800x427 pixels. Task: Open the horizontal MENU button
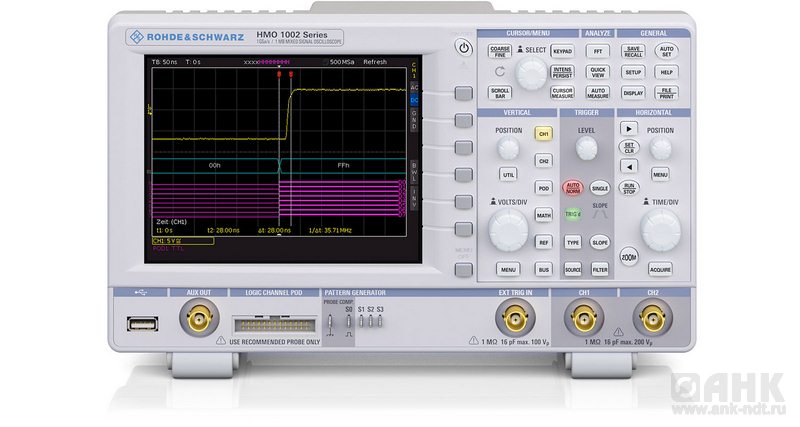[660, 173]
